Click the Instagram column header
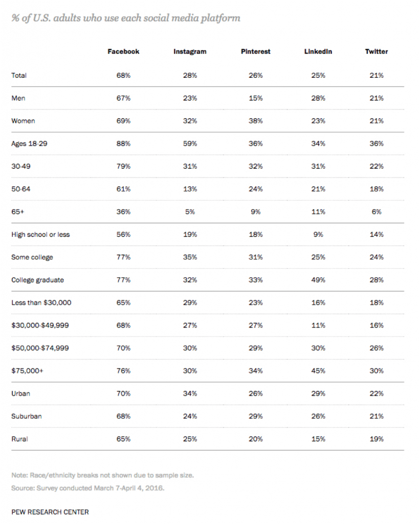420x524 pixels. click(190, 52)
